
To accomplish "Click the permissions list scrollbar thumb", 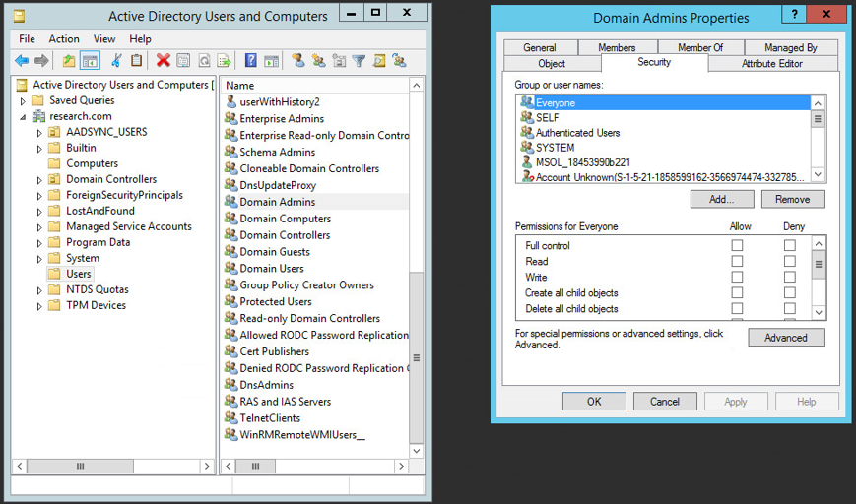I will coord(819,265).
